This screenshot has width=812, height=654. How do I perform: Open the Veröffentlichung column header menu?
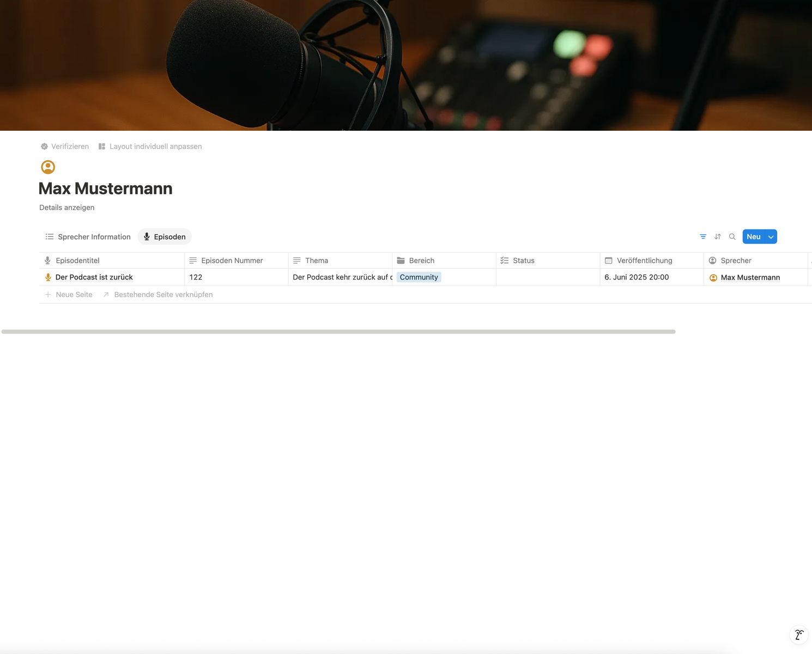coord(644,261)
